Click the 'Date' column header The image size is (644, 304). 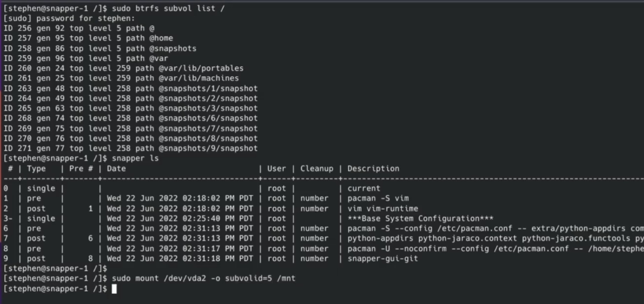tap(116, 168)
